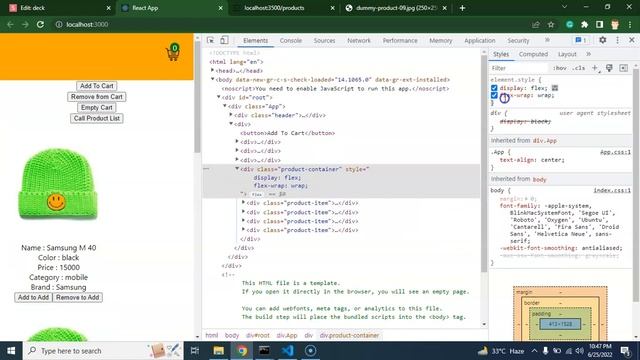Image resolution: width=640 pixels, height=360 pixels.
Task: Open Visual Studio Code from the taskbar
Action: point(287,351)
